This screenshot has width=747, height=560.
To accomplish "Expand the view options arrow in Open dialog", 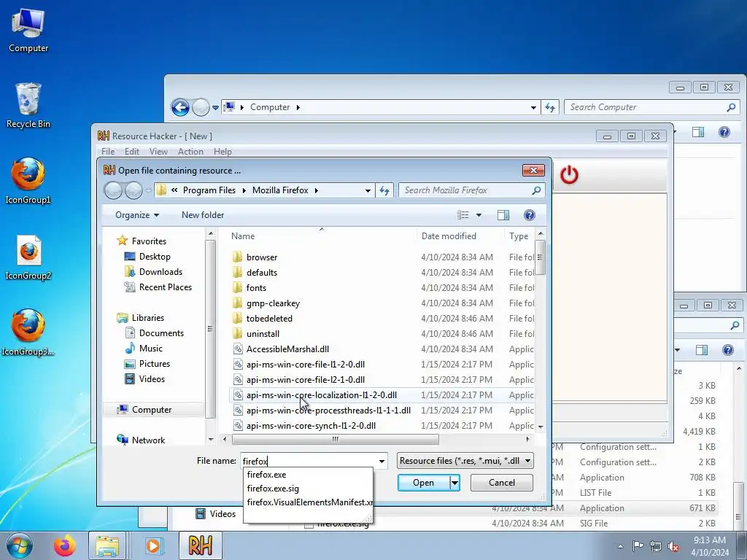I will point(479,215).
